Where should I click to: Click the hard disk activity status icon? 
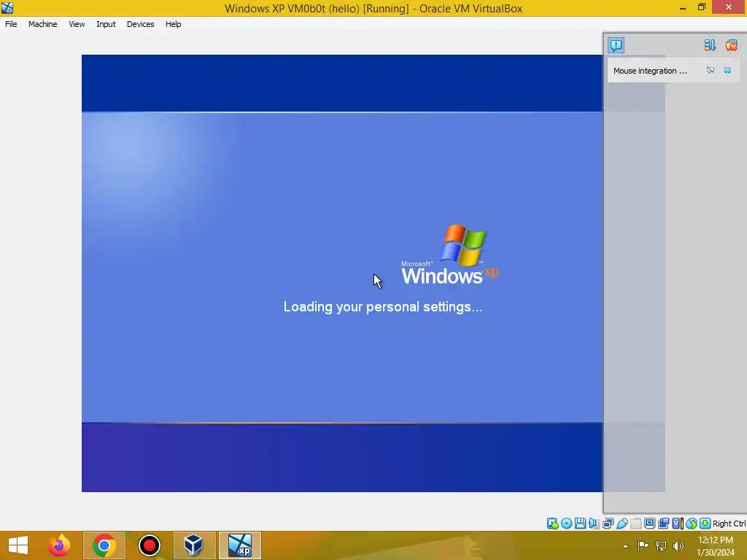553,524
